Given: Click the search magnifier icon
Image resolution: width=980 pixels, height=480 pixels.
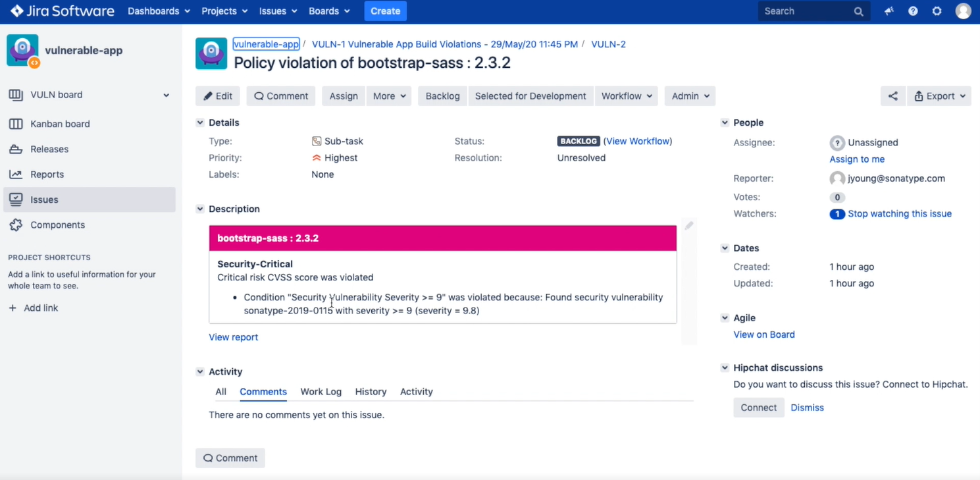Looking at the screenshot, I should (x=858, y=11).
